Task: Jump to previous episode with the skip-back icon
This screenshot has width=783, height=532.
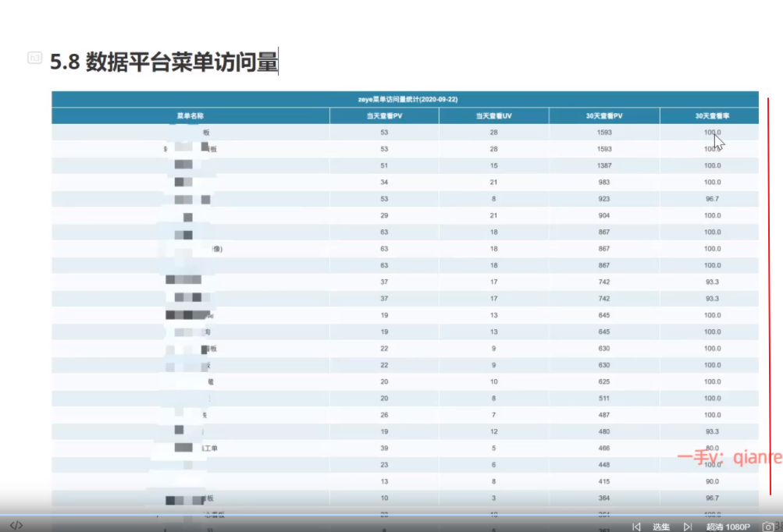Action: tap(636, 527)
